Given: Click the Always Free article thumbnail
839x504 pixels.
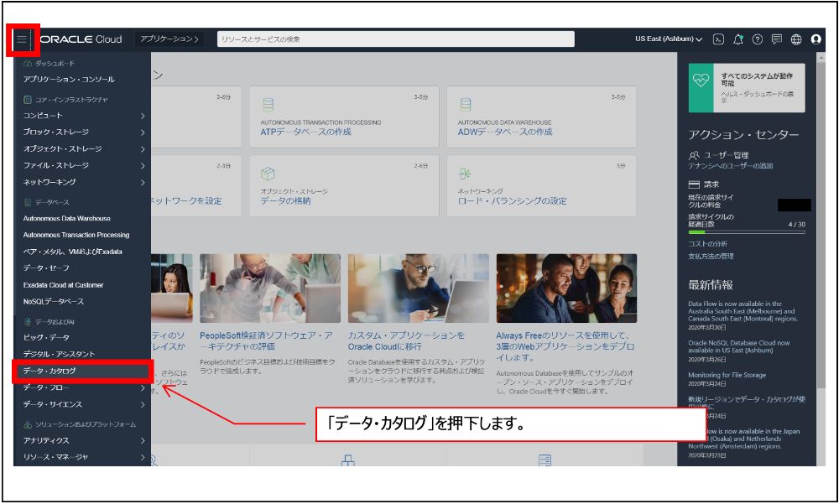Looking at the screenshot, I should [566, 288].
